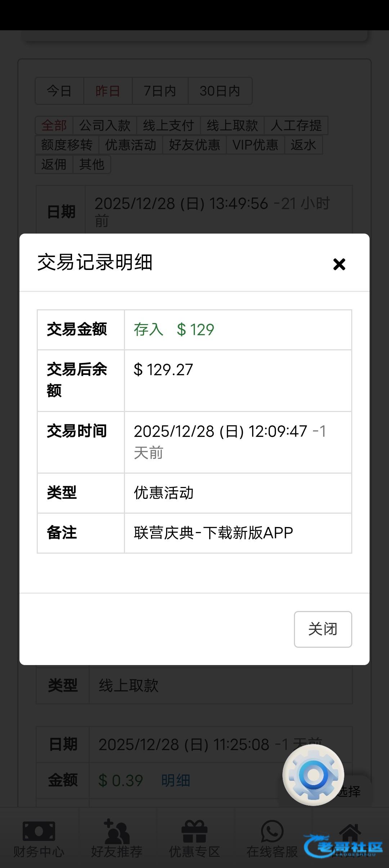Select the 今日 date filter
This screenshot has width=389, height=868.
(x=59, y=91)
